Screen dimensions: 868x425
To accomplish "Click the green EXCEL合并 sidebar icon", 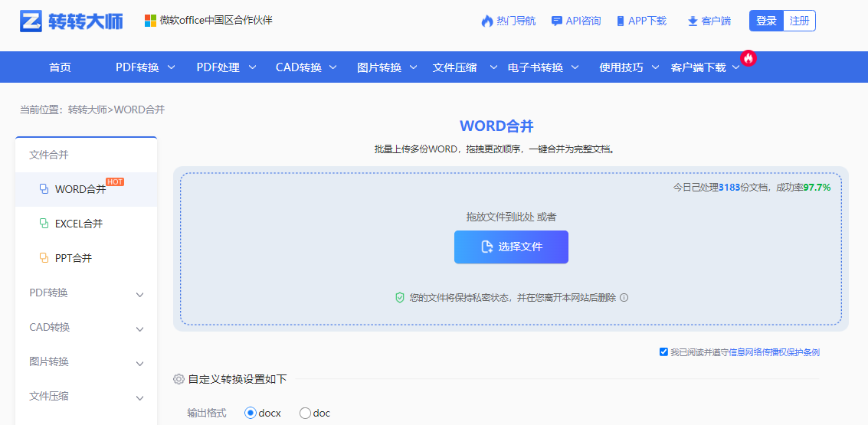I will [44, 224].
